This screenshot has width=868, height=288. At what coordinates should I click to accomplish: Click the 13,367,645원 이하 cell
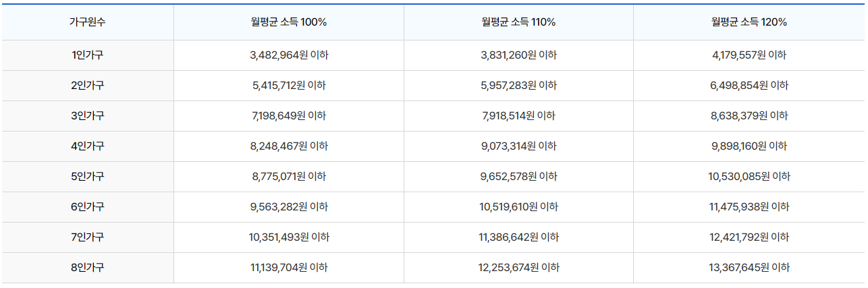click(749, 268)
